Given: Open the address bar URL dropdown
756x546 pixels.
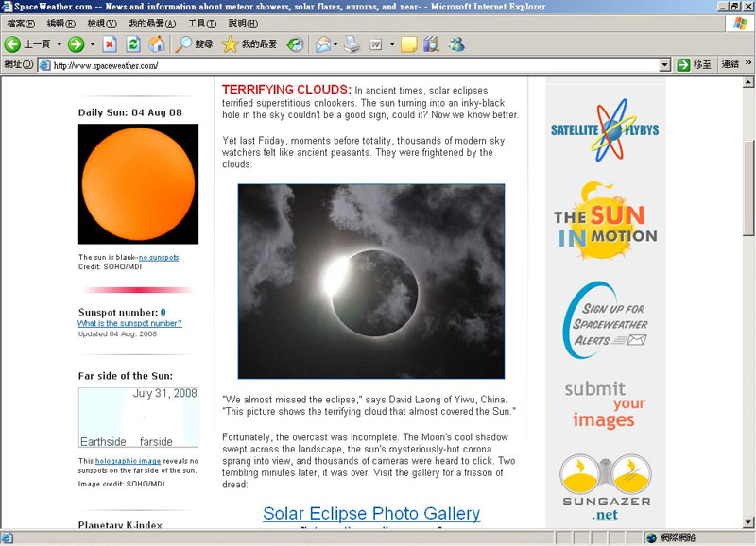Looking at the screenshot, I should click(665, 65).
